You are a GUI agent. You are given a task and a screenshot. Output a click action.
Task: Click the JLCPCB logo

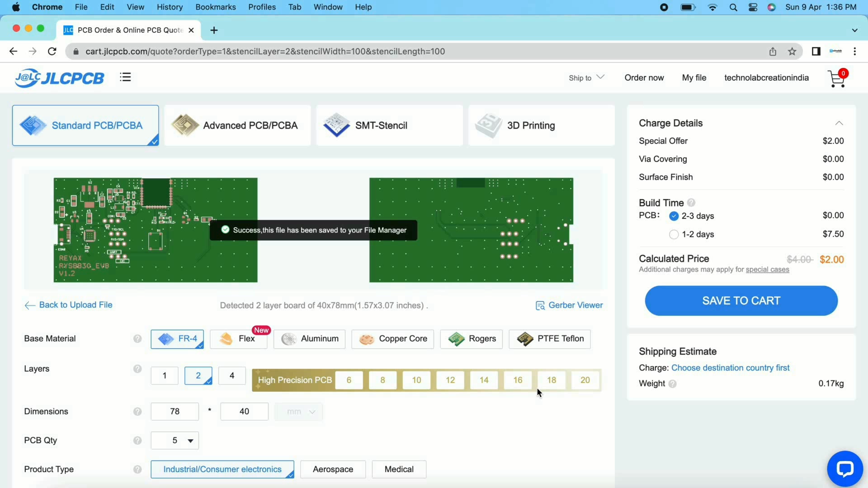[60, 78]
